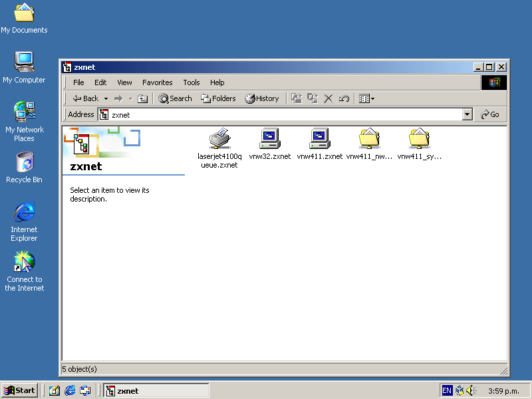Screen dimensions: 532x399
Task: Click the Go button
Action: point(490,114)
